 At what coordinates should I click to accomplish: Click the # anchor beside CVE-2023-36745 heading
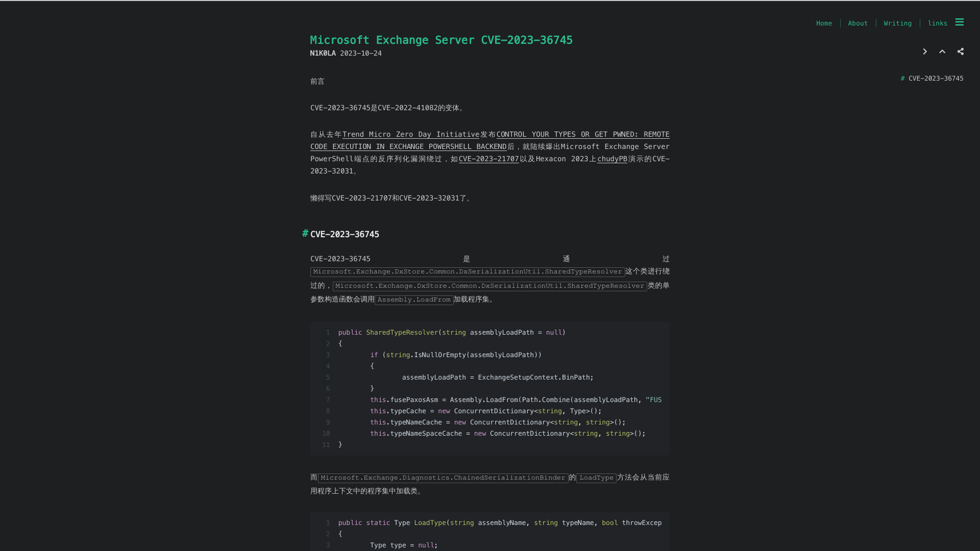[305, 234]
